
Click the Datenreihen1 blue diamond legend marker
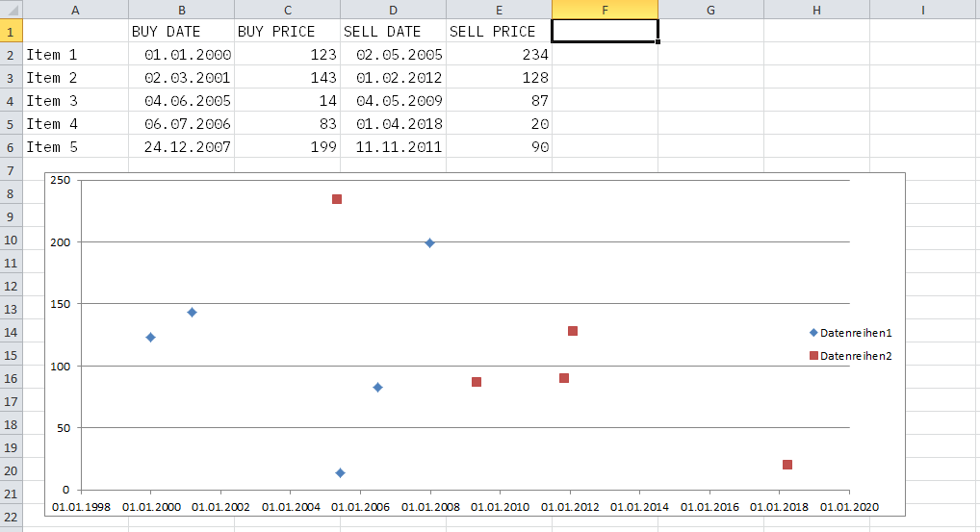[x=813, y=333]
